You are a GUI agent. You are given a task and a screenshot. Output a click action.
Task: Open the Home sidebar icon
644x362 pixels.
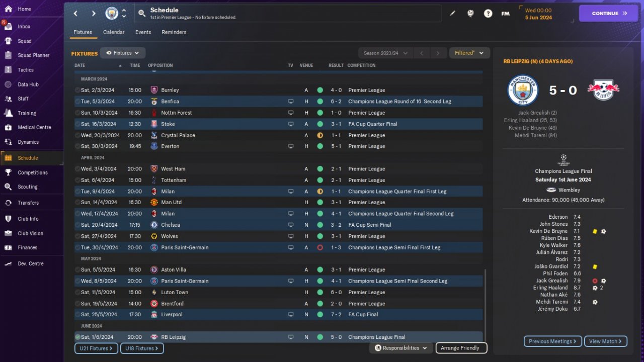click(x=8, y=9)
